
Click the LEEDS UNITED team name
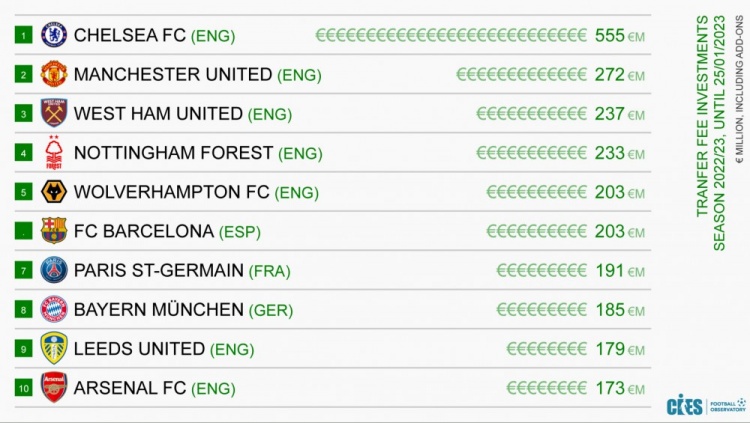pos(139,348)
